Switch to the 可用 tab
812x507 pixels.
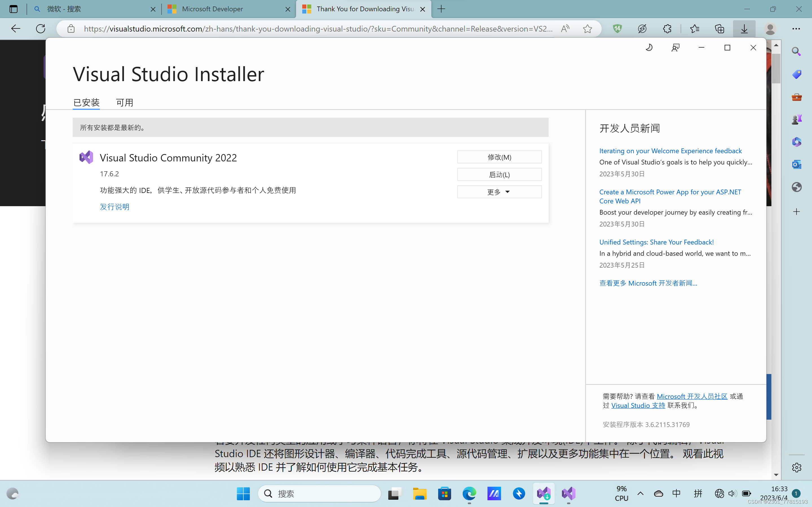(125, 102)
